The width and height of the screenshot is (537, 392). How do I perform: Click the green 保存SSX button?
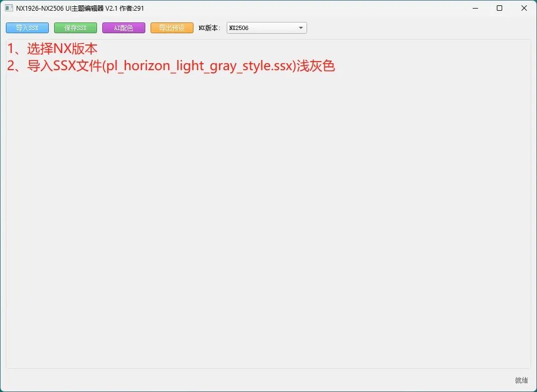(76, 28)
